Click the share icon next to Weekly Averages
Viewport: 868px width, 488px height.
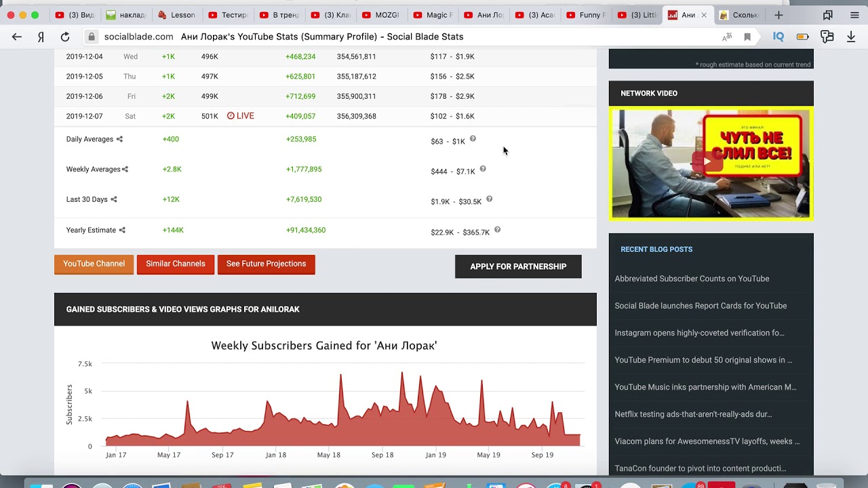(125, 169)
